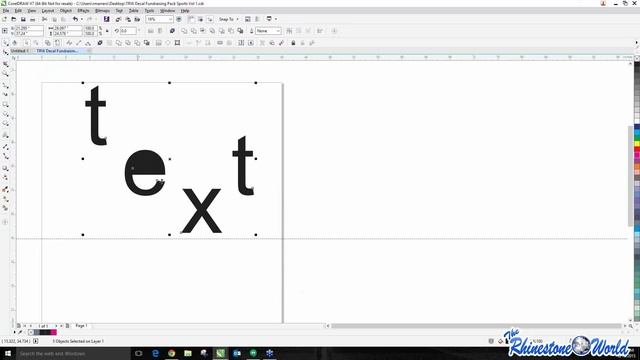The height and width of the screenshot is (360, 640).
Task: Click the object width field
Action: click(x=67, y=28)
